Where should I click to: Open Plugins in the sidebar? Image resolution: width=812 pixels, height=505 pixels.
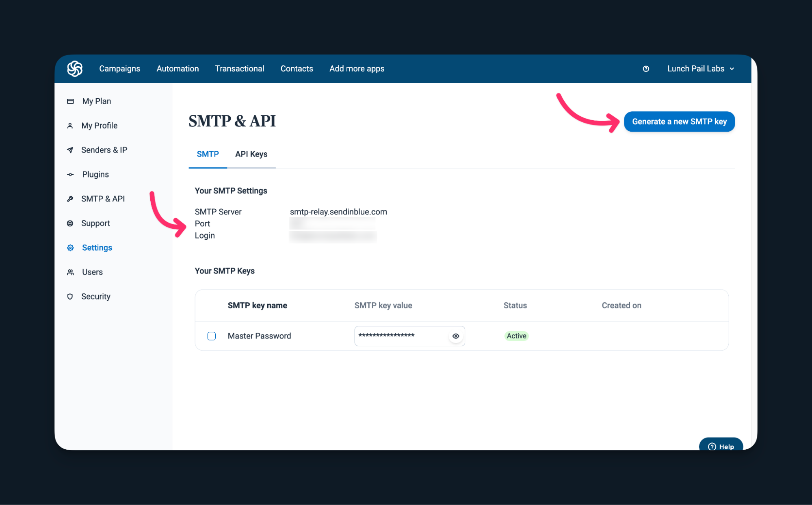(x=95, y=174)
